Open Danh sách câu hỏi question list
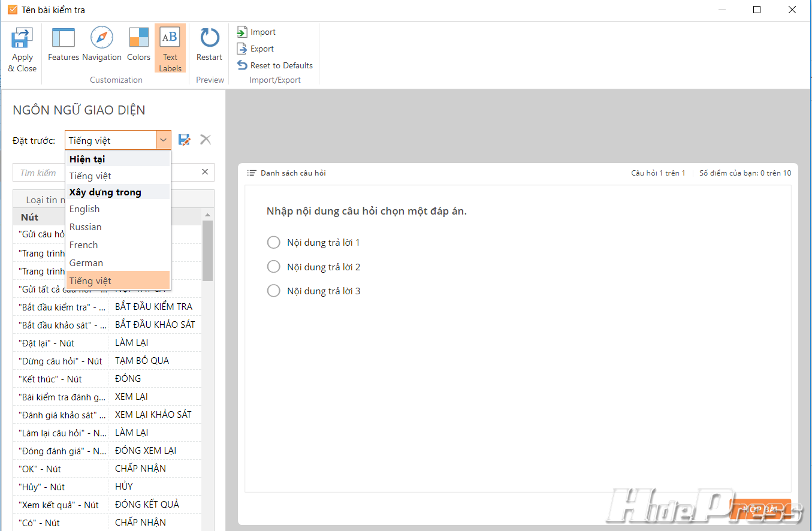This screenshot has width=812, height=531. pyautogui.click(x=286, y=173)
